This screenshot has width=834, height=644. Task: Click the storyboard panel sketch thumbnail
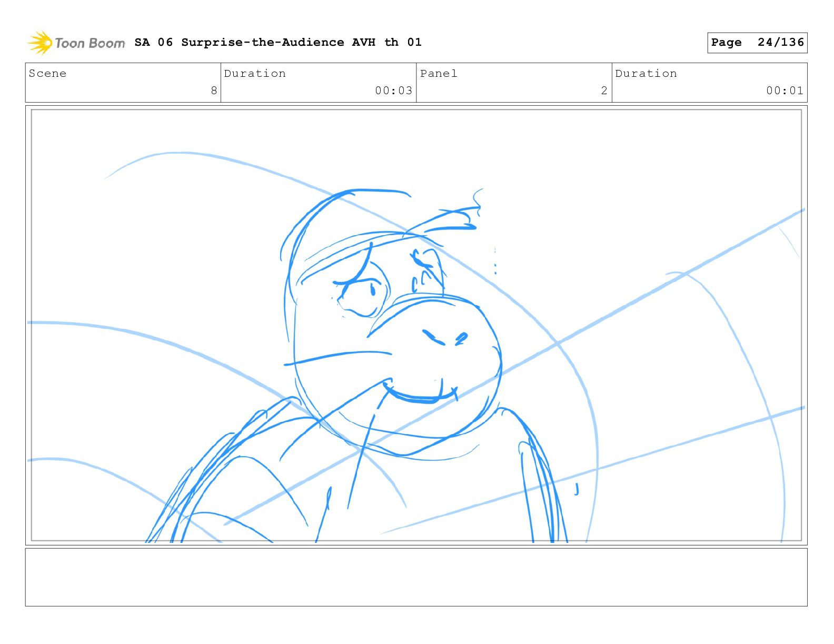pyautogui.click(x=416, y=325)
